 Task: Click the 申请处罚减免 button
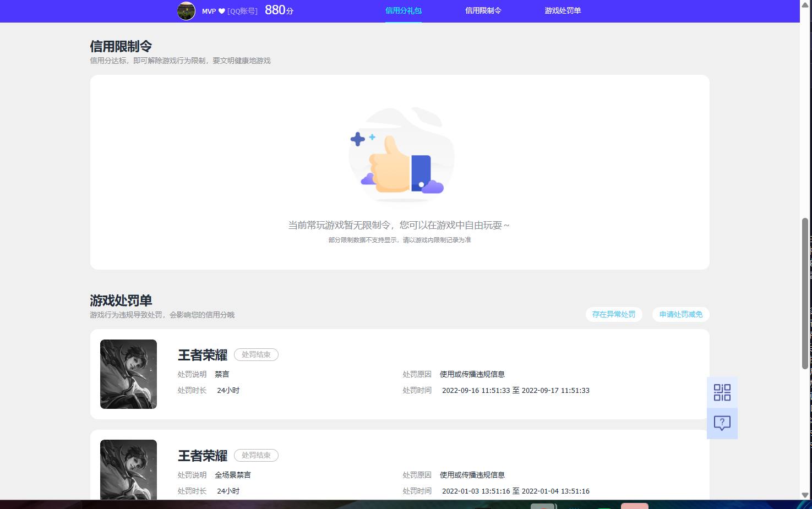click(x=681, y=314)
